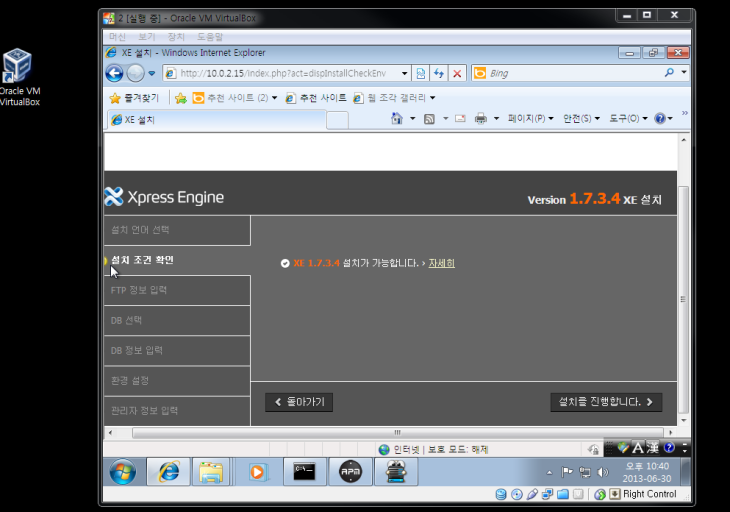Viewport: 730px width, 512px height.
Task: Click the 돌아가기 back button
Action: (299, 402)
